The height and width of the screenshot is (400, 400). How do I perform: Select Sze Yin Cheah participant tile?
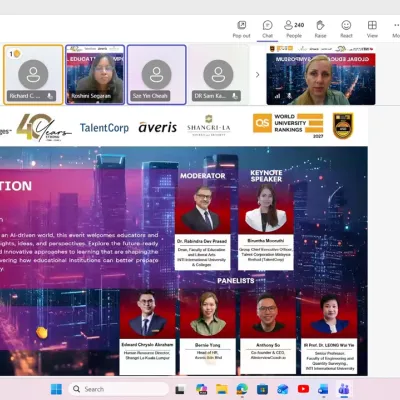pyautogui.click(x=157, y=75)
